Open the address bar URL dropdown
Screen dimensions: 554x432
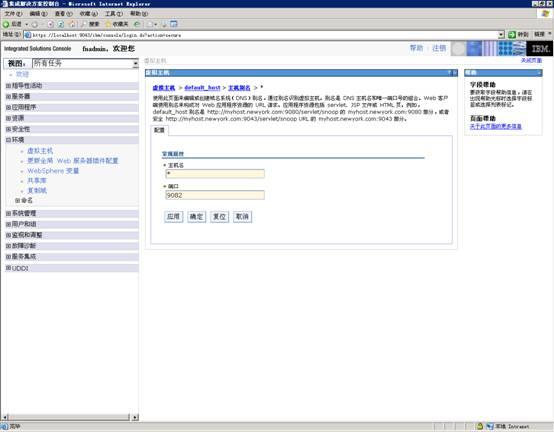tap(501, 35)
